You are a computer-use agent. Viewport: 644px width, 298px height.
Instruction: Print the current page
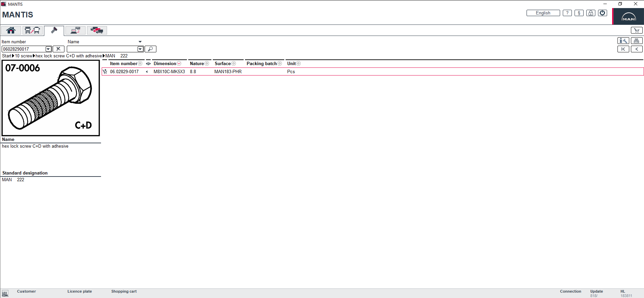coord(637,41)
